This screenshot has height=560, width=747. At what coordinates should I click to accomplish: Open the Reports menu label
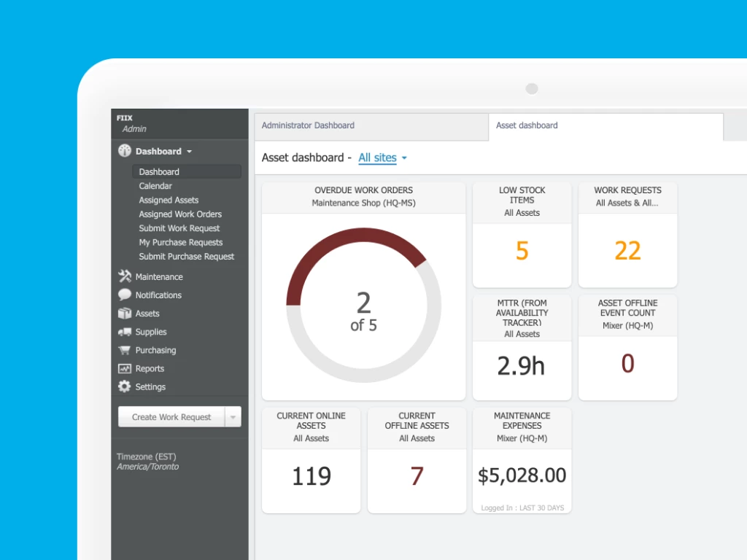pyautogui.click(x=150, y=368)
